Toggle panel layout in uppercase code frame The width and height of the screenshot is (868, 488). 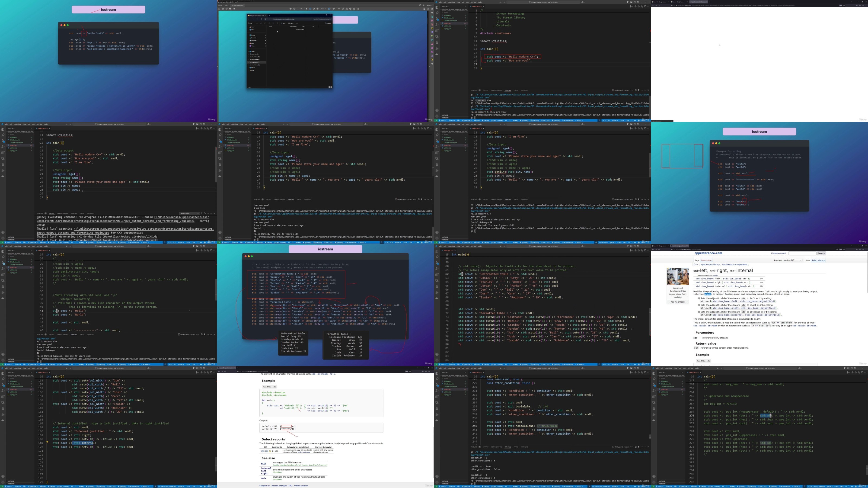[x=848, y=368]
